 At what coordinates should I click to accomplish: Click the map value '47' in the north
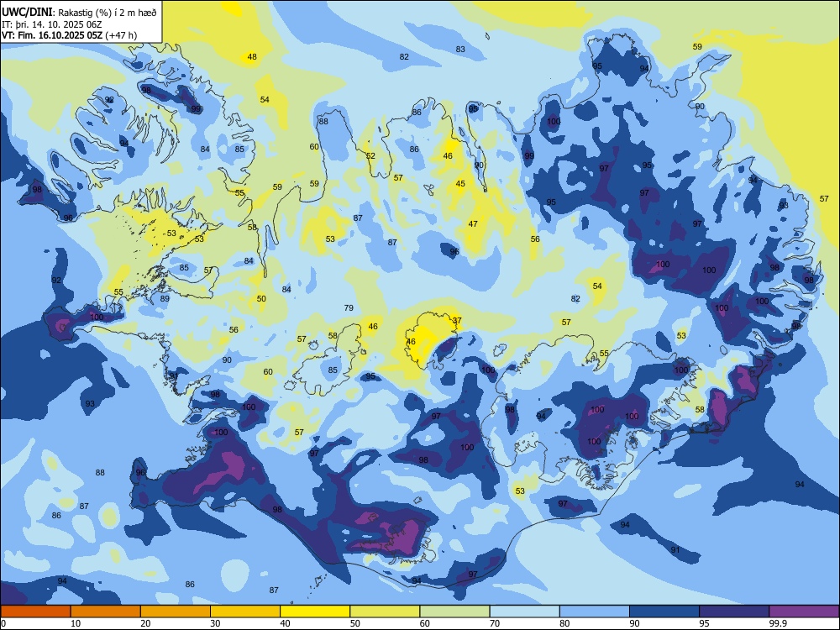click(x=473, y=224)
